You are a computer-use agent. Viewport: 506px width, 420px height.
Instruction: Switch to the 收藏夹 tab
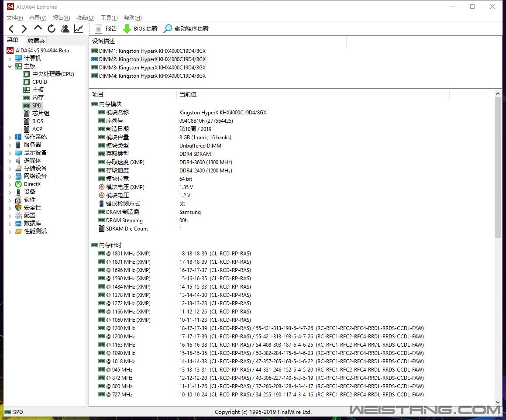[x=36, y=41]
